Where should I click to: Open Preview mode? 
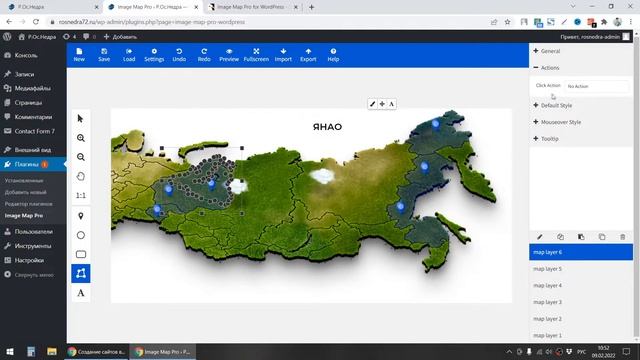(229, 55)
